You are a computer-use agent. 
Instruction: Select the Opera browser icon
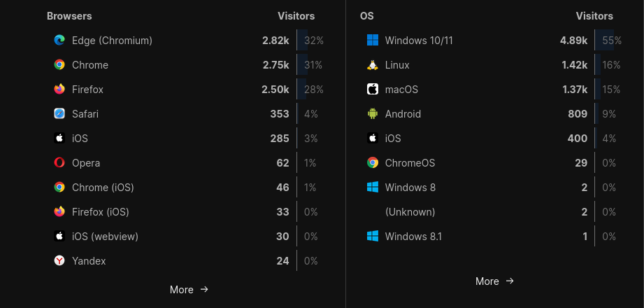[59, 163]
